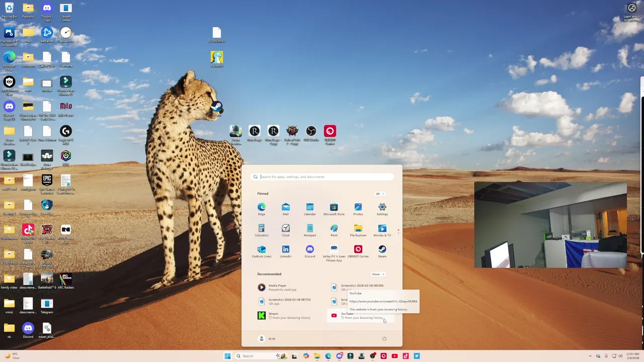Open the weather widget on taskbar
This screenshot has width=644, height=362.
pos(11,355)
